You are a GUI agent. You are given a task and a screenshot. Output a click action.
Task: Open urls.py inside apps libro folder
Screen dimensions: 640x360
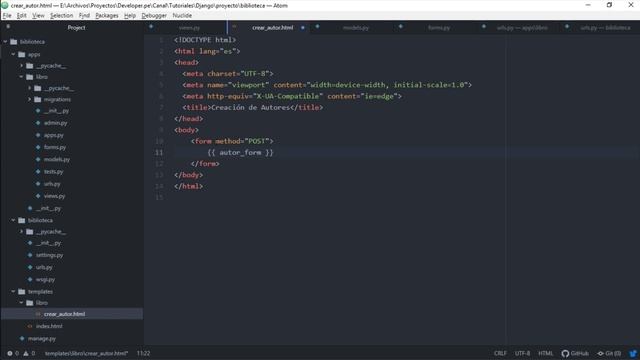pyautogui.click(x=52, y=184)
